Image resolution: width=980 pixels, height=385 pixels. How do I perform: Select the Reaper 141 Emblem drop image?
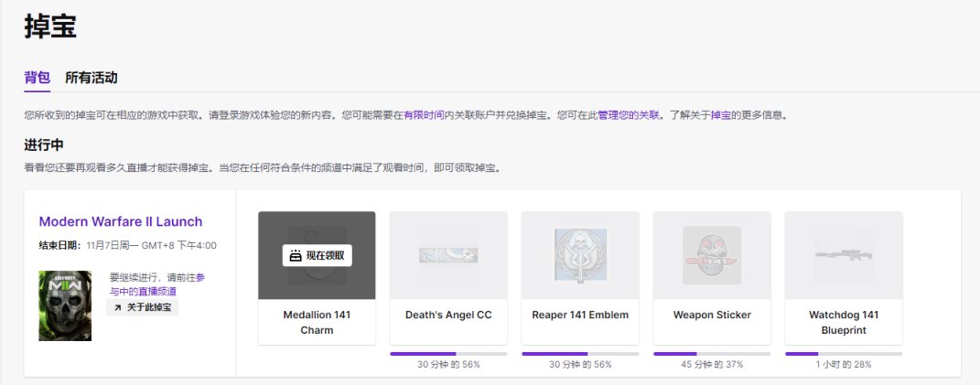tap(581, 255)
